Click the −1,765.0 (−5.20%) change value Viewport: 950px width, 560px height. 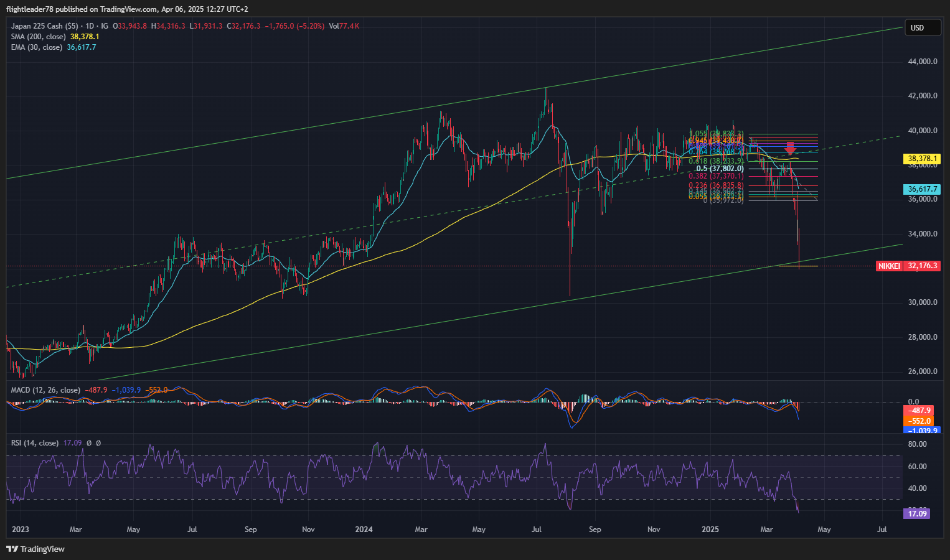[294, 26]
